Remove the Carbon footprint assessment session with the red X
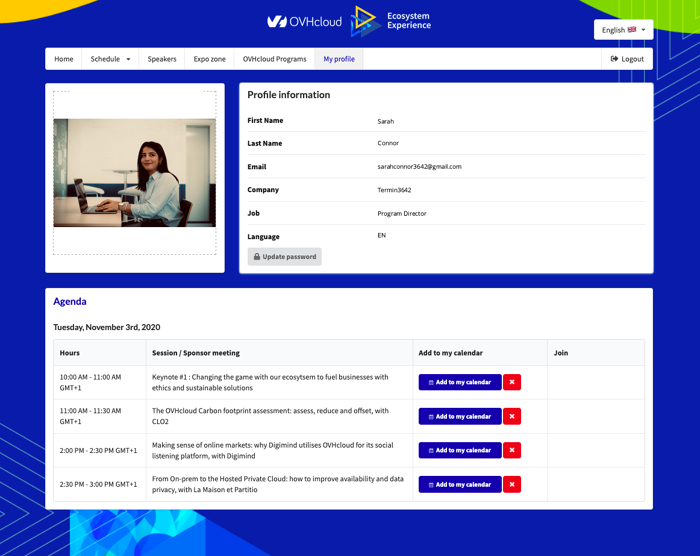Image resolution: width=700 pixels, height=556 pixels. coord(512,416)
